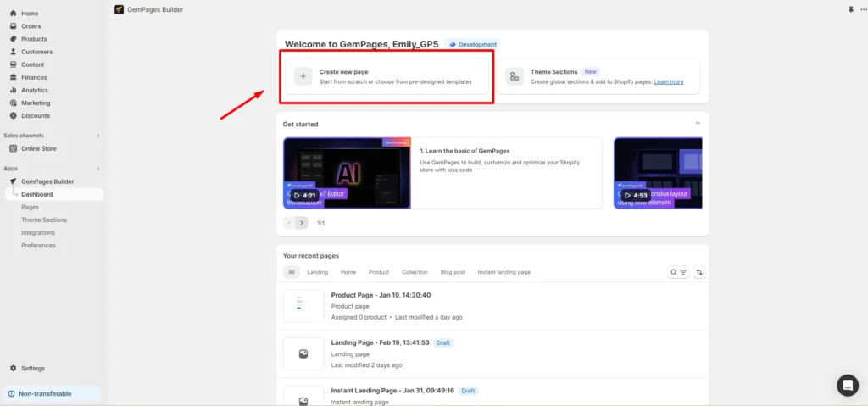Open Product Page Jan 19 thumbnail
This screenshot has height=406, width=868.
[x=303, y=306]
